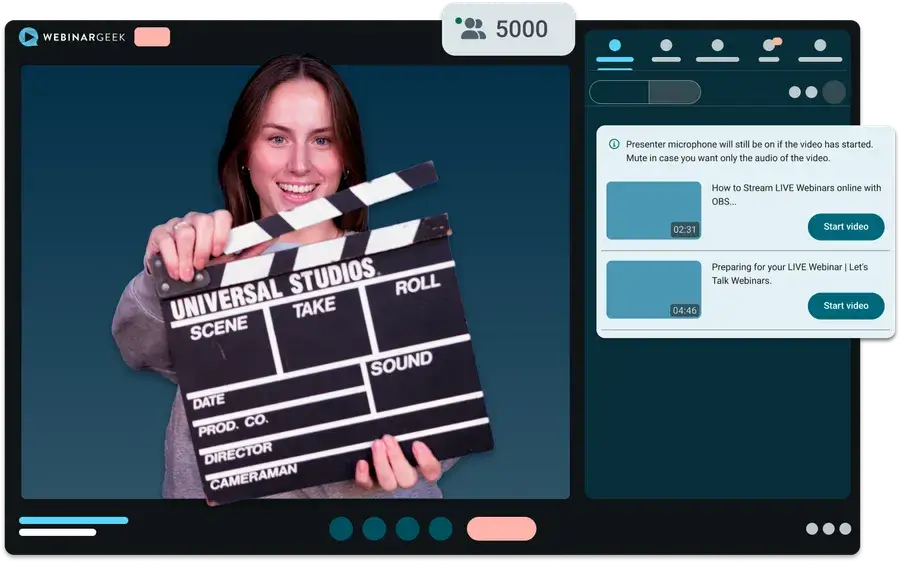The image size is (900, 562).
Task: Click the third teal circle in bottom controls
Action: tap(407, 529)
